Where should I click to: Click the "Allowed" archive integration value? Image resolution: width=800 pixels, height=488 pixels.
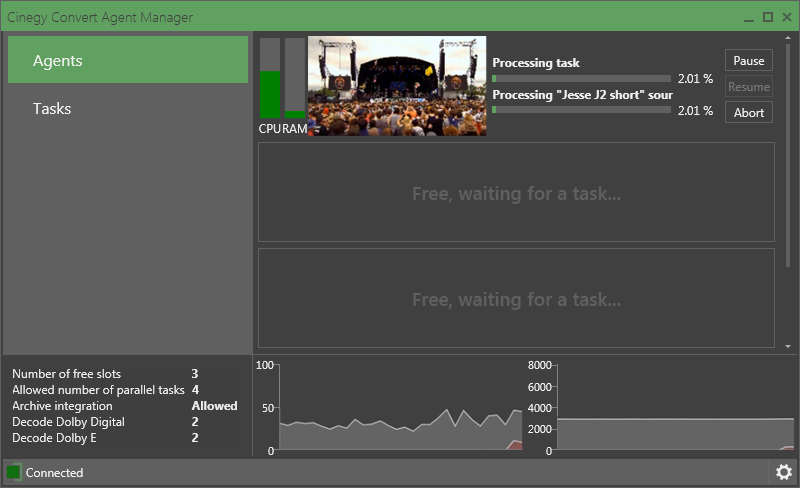click(214, 406)
